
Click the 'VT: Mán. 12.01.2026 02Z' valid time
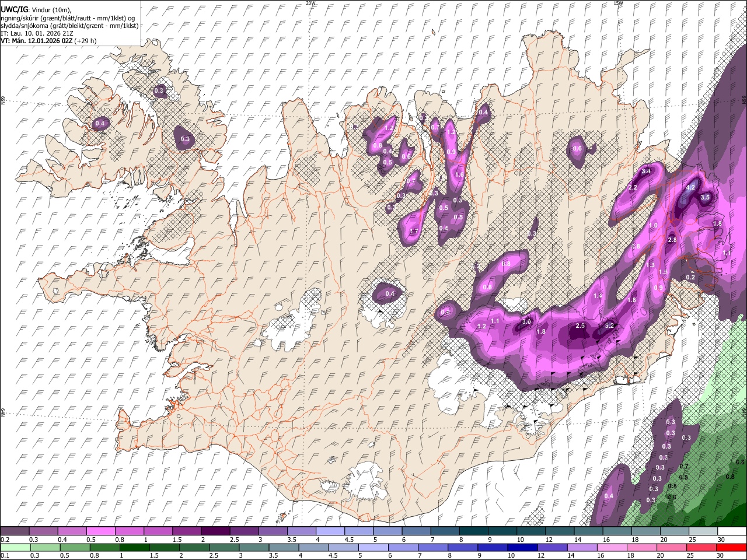pyautogui.click(x=36, y=41)
